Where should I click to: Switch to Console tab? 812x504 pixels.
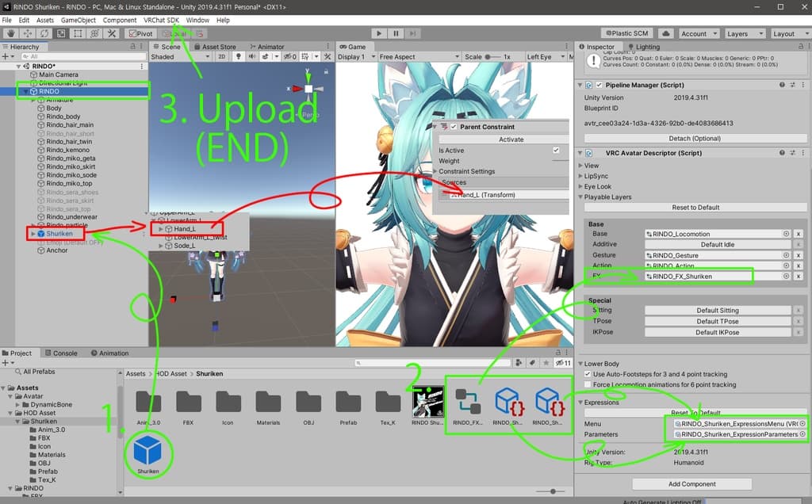(61, 353)
